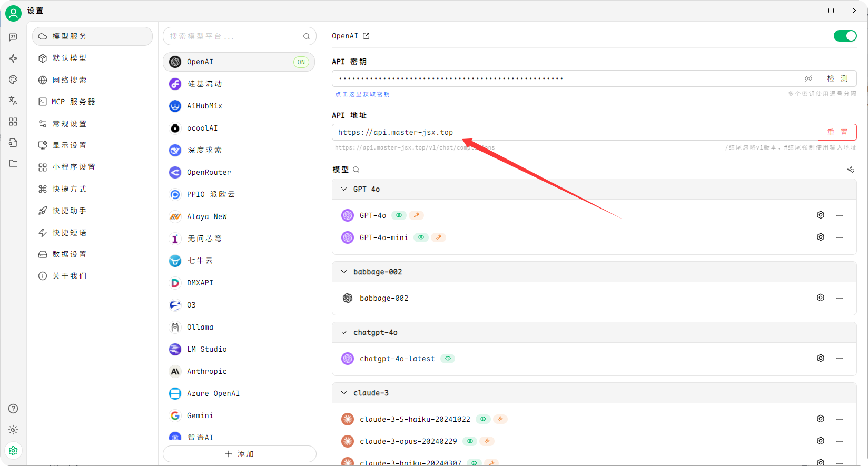Image resolution: width=868 pixels, height=466 pixels.
Task: Open settings gear for GPT-4o-mini
Action: pos(821,237)
